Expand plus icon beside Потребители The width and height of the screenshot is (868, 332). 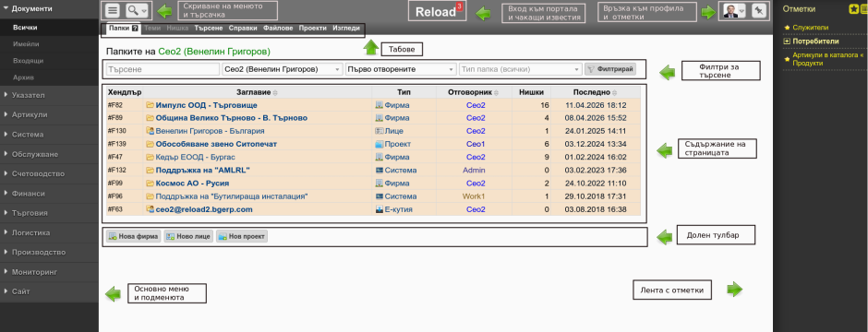pos(787,41)
